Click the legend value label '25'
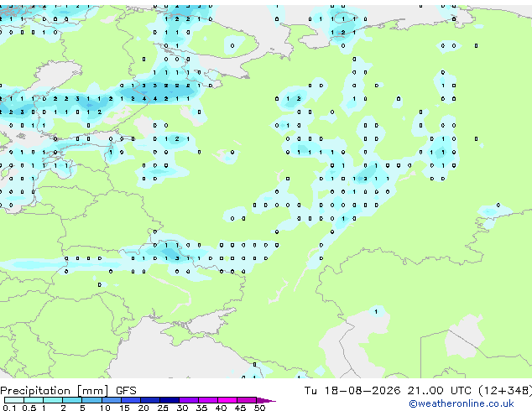 [163, 408]
